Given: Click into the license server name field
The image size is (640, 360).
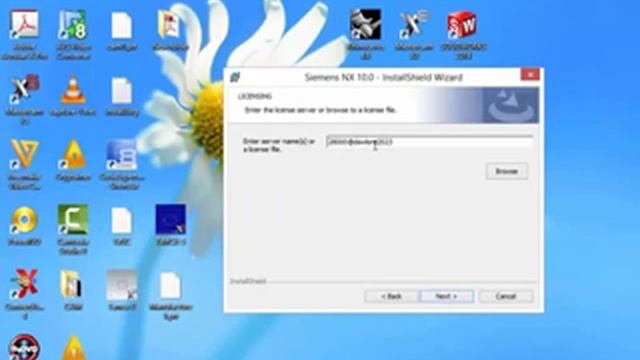Looking at the screenshot, I should coord(429,142).
